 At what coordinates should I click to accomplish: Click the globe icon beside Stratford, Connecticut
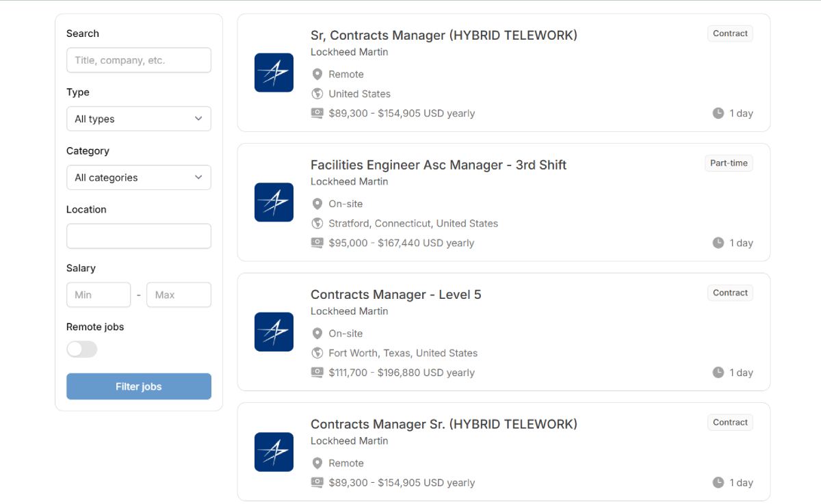pos(317,224)
